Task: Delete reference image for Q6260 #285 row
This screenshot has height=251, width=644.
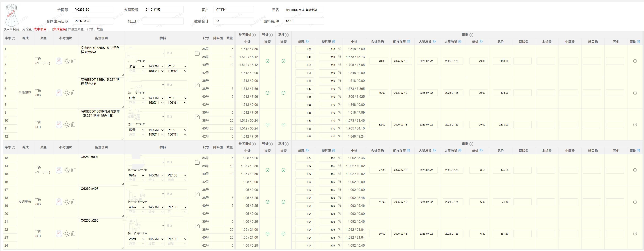Action: (73, 233)
